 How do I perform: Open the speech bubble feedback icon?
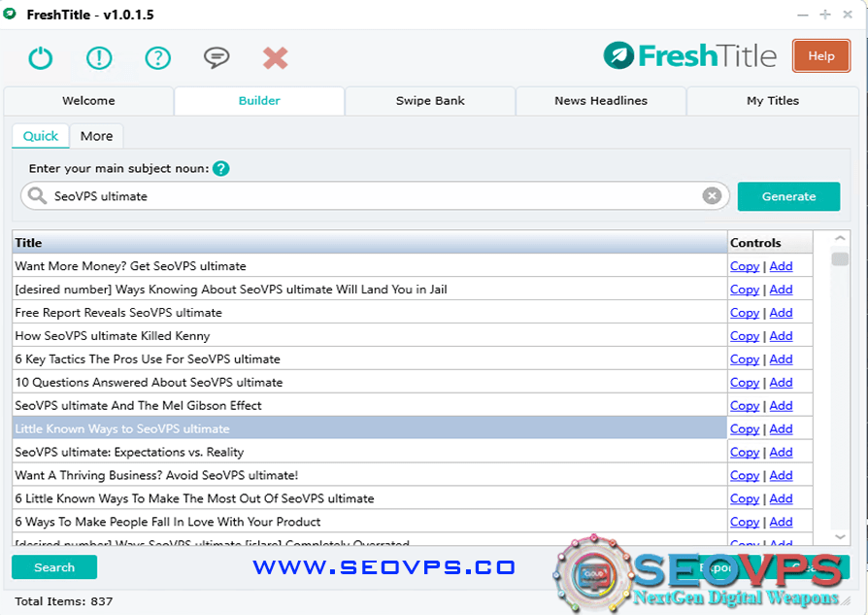click(x=217, y=57)
